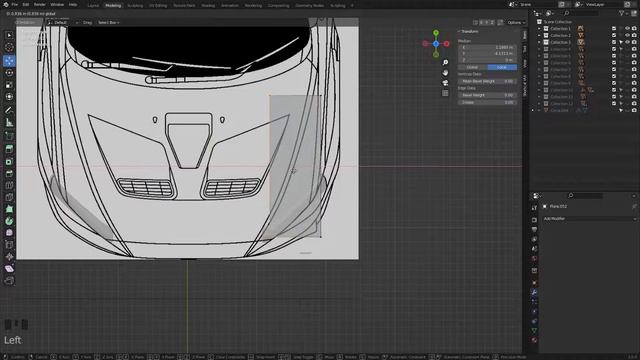The image size is (640, 360).
Task: Switch to the Sculpting workspace tab
Action: pos(135,6)
